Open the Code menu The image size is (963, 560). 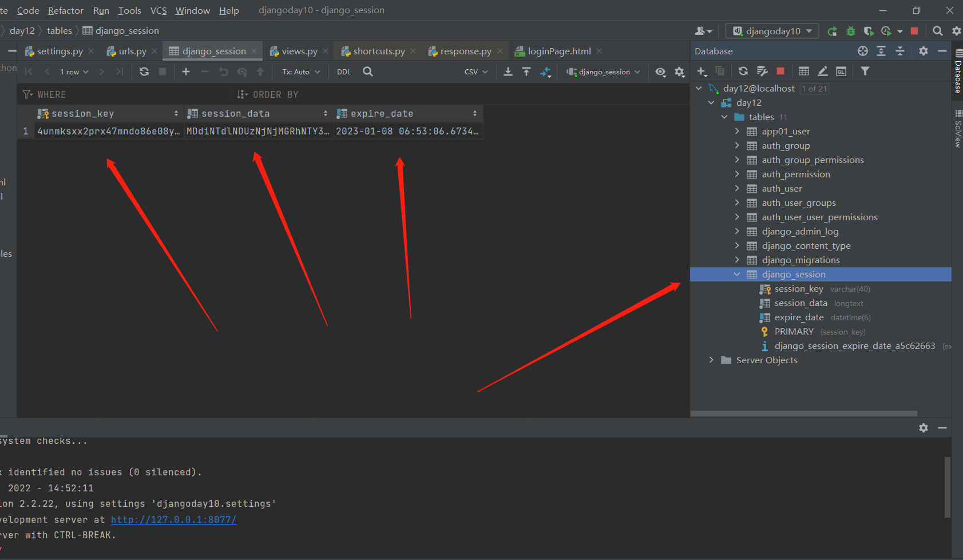click(28, 10)
